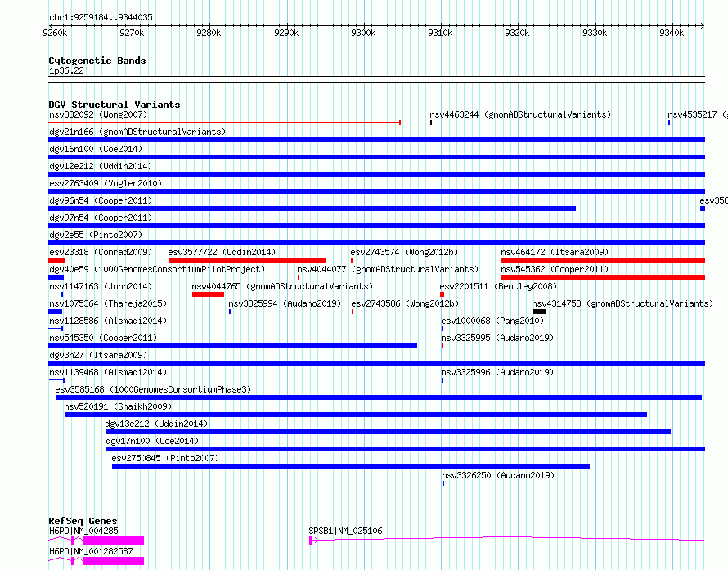Screen dimensions: 728x570
Task: Open nsv1139468 (Alsmadi2014) entry
Action: [108, 372]
